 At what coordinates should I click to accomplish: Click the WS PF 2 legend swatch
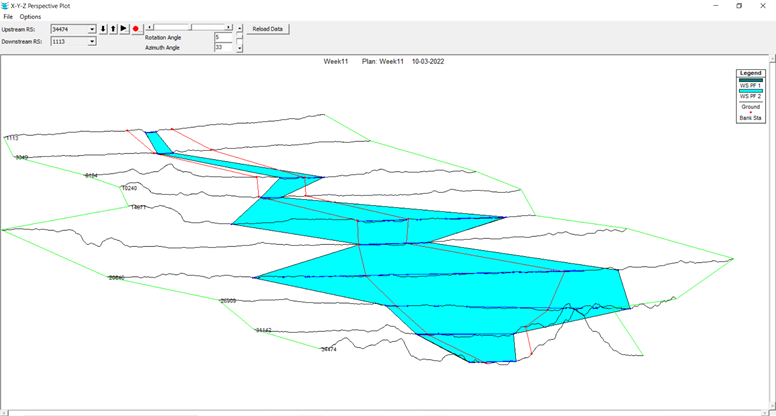(x=749, y=92)
